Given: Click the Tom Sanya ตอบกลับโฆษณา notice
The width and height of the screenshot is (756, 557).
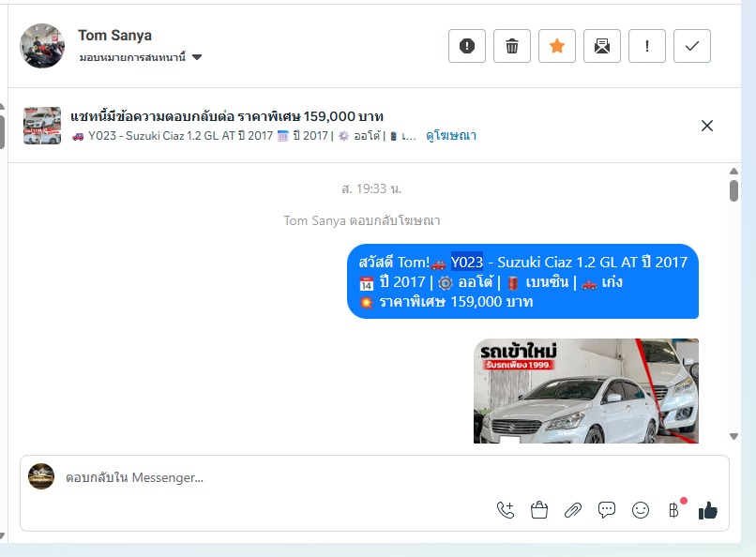Looking at the screenshot, I should coord(362,220).
